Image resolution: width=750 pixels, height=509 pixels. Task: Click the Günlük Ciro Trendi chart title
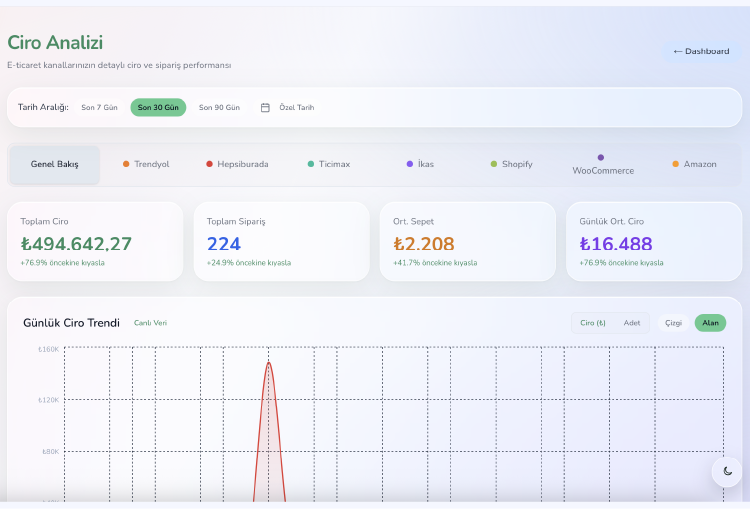71,323
